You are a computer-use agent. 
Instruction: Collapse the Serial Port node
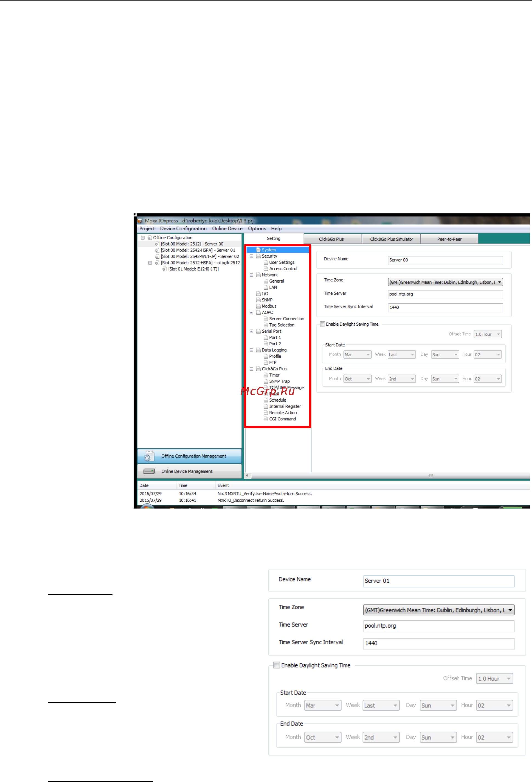coord(251,331)
